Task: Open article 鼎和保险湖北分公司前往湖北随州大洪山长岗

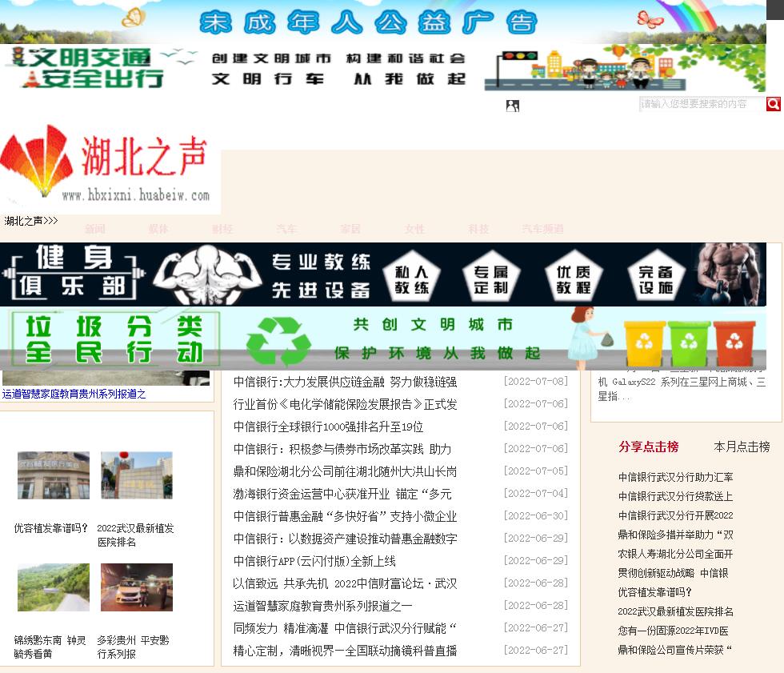Action: pyautogui.click(x=345, y=471)
